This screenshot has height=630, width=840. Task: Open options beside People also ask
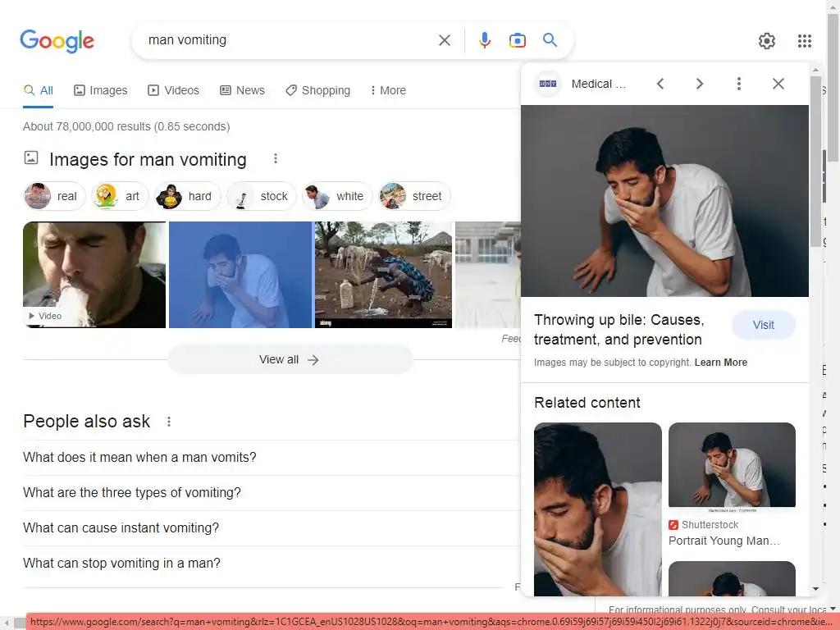coord(169,422)
